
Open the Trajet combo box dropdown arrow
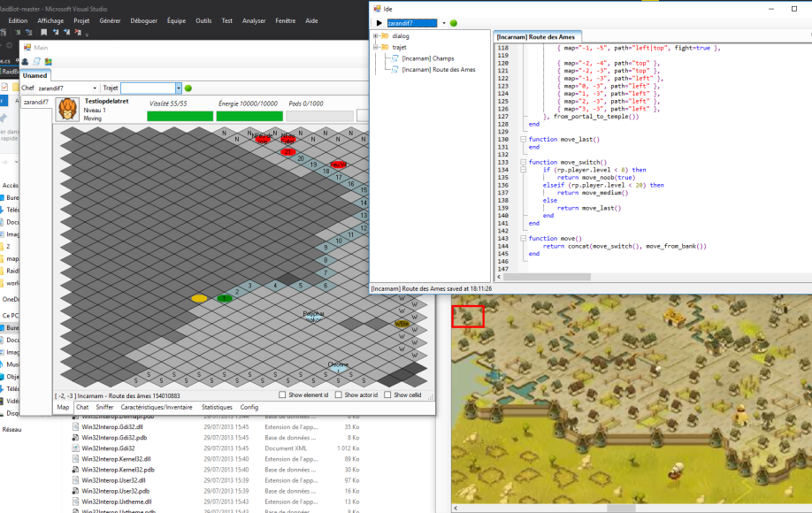(x=178, y=88)
